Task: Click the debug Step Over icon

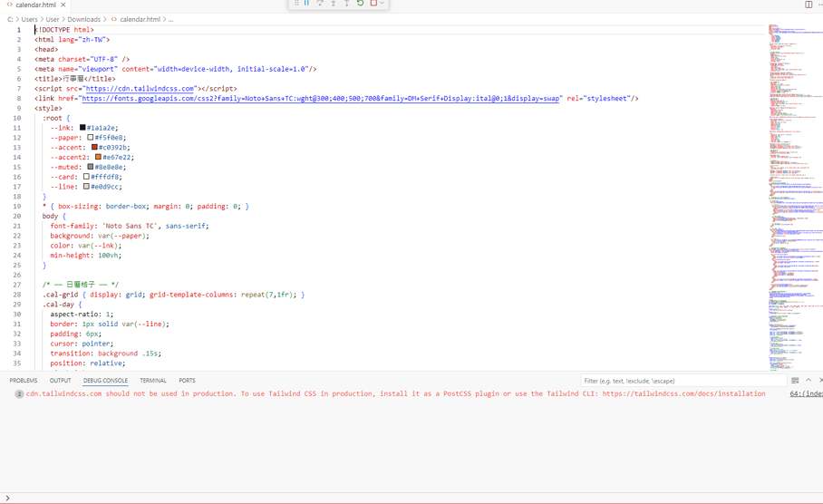Action: 320,4
